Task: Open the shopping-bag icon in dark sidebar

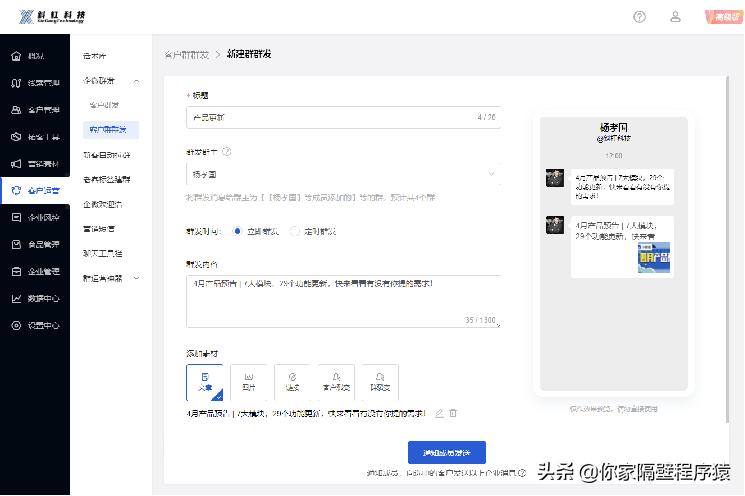Action: click(x=16, y=244)
